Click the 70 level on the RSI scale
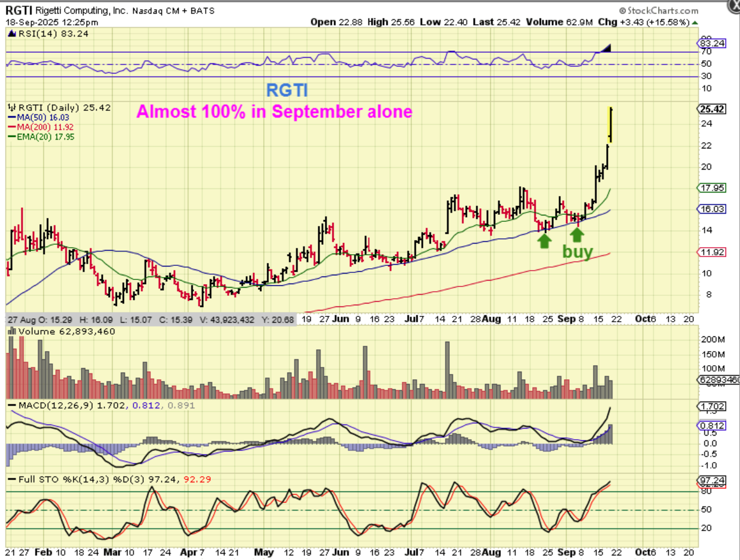The height and width of the screenshot is (560, 740). pyautogui.click(x=705, y=52)
